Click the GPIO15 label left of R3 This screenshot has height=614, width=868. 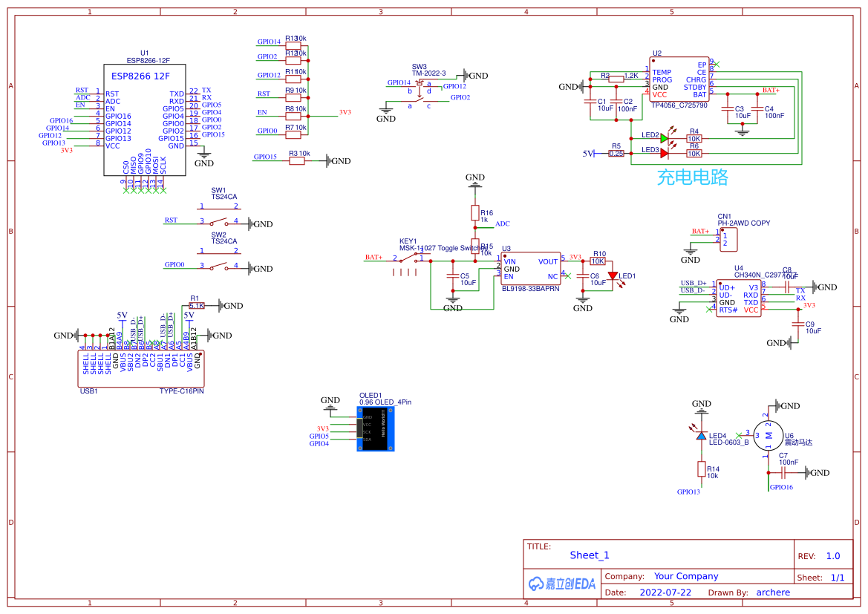point(265,157)
